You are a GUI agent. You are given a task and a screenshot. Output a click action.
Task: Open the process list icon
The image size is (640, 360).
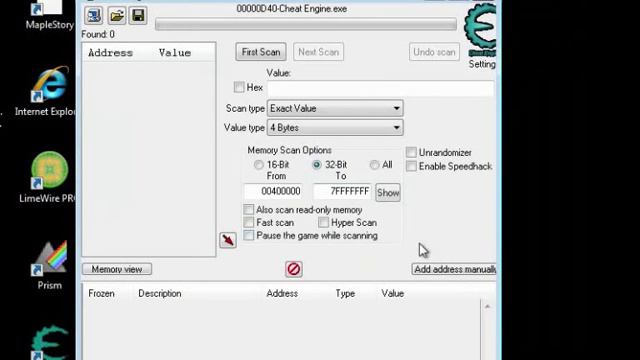(93, 16)
